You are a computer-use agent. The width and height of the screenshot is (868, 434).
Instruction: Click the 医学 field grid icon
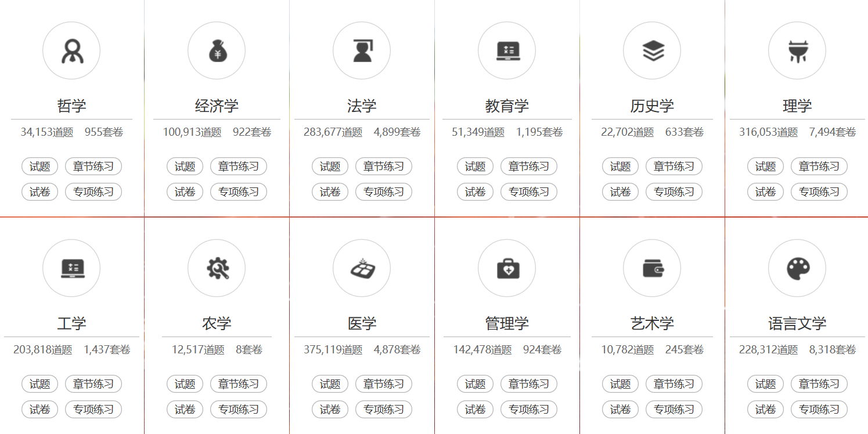tap(362, 269)
